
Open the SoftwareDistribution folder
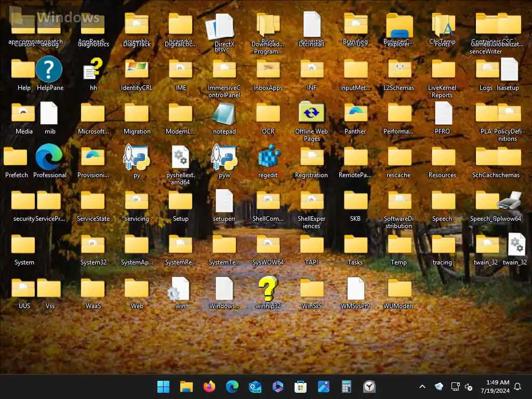(x=400, y=201)
